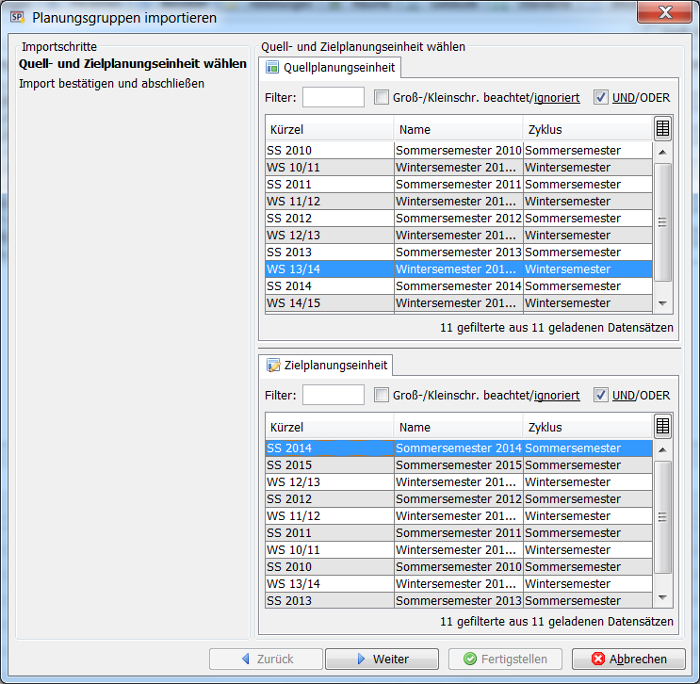Image resolution: width=700 pixels, height=684 pixels.
Task: Click the SP application icon in title bar
Action: tap(17, 17)
